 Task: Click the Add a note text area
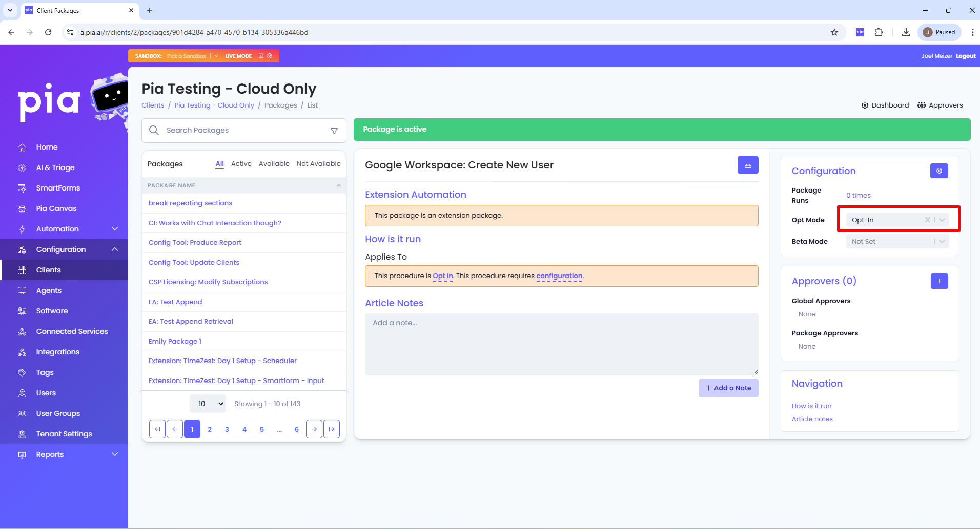coord(561,344)
